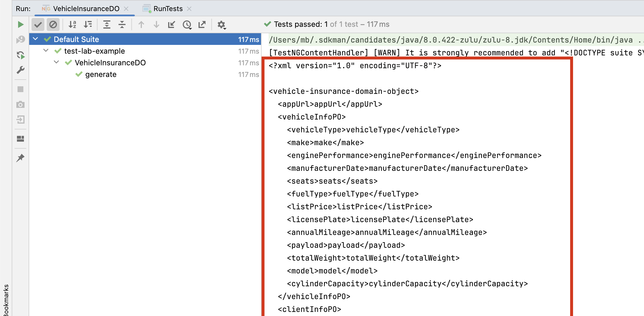The width and height of the screenshot is (644, 316).
Task: Collapse the test-lab-example node
Action: point(46,50)
